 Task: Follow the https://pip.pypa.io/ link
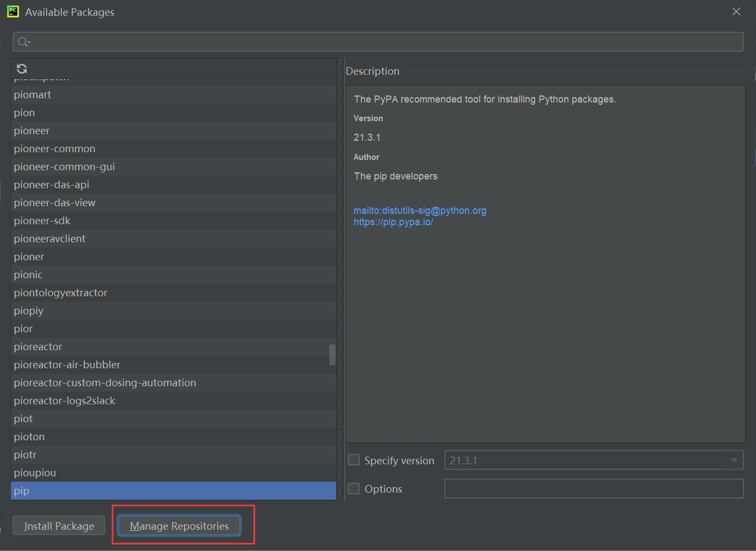pyautogui.click(x=394, y=221)
